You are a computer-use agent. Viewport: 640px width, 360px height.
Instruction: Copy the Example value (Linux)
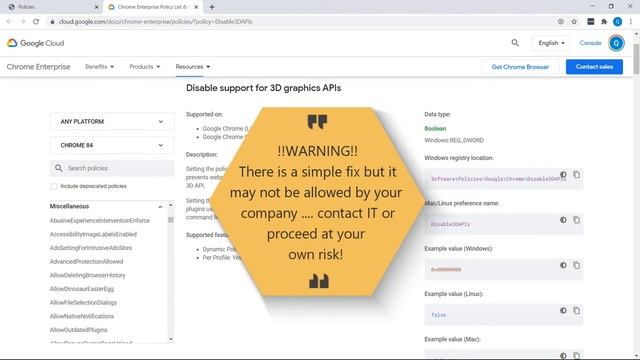[576, 311]
